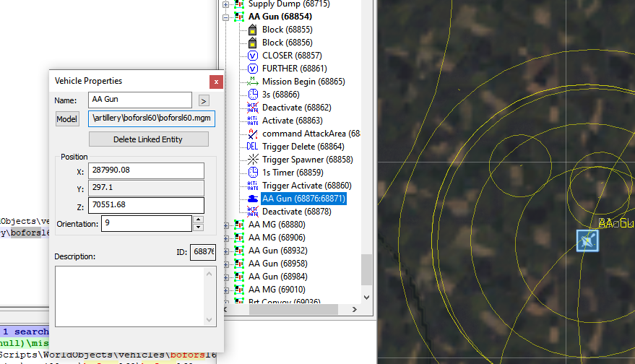The width and height of the screenshot is (635, 364).
Task: Click the Mission Begin (68865) icon
Action: pyautogui.click(x=253, y=82)
